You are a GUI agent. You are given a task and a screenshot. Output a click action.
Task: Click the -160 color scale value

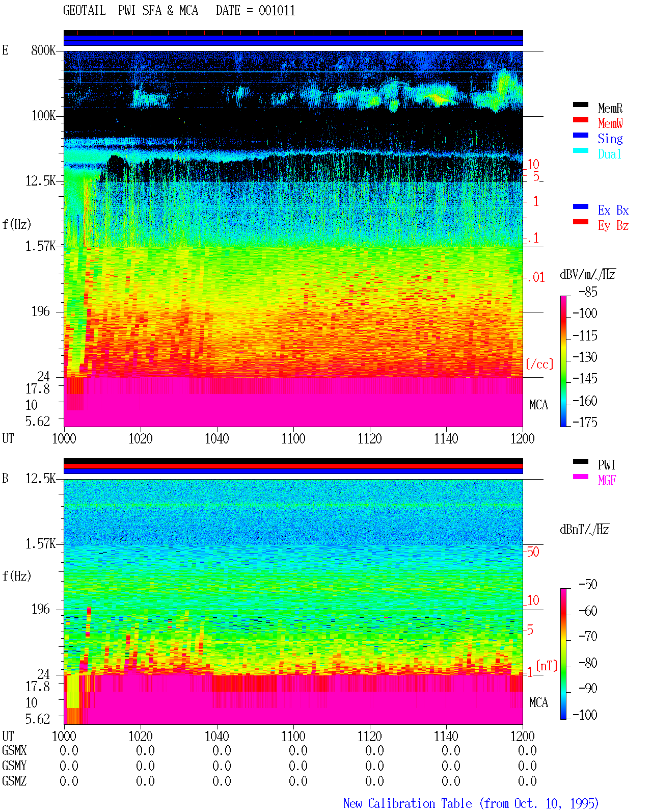[x=585, y=401]
